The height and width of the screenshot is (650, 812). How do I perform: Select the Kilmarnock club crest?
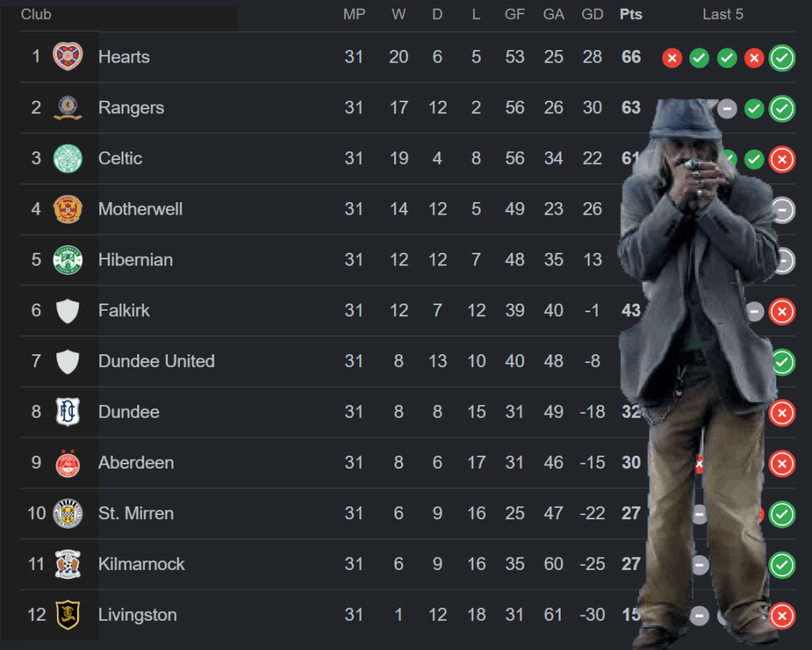click(68, 564)
